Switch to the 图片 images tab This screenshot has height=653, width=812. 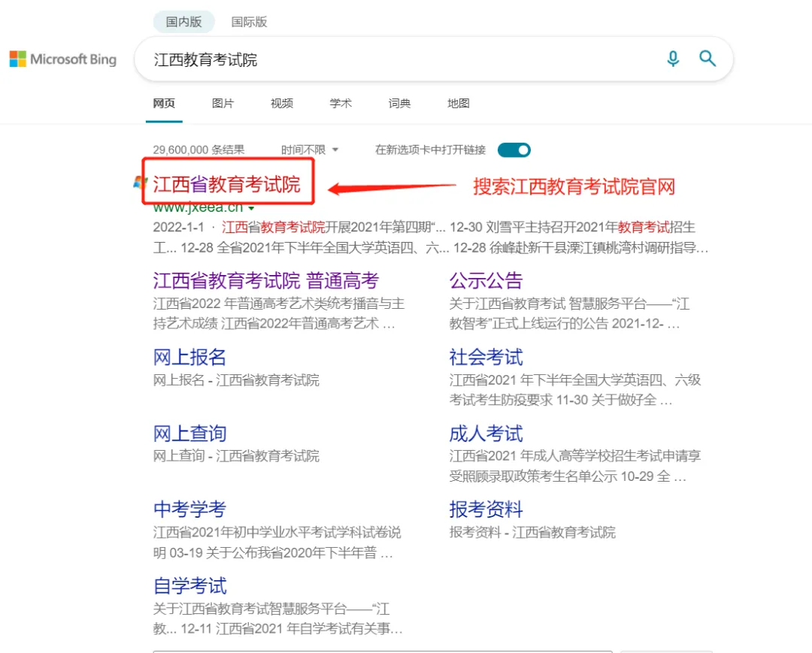(x=223, y=104)
